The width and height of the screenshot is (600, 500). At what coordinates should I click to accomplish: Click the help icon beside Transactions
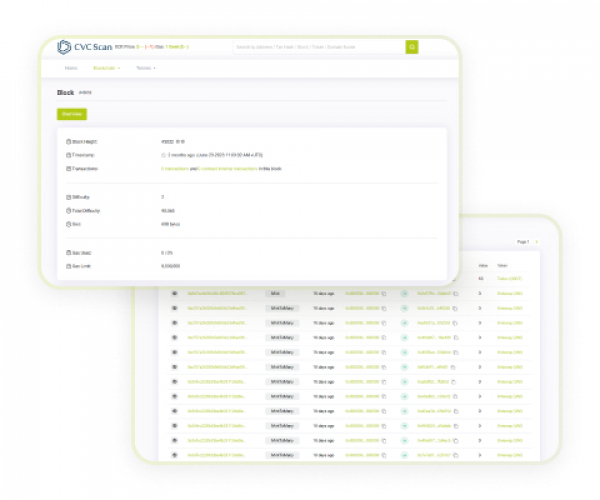(x=68, y=169)
